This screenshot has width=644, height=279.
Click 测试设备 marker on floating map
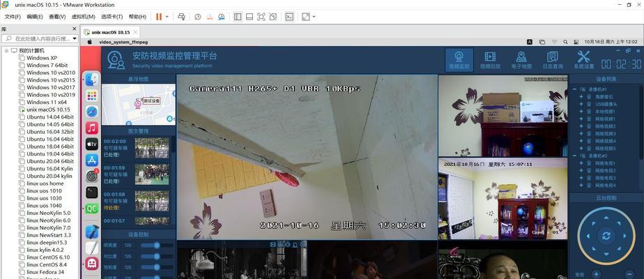pos(151,100)
